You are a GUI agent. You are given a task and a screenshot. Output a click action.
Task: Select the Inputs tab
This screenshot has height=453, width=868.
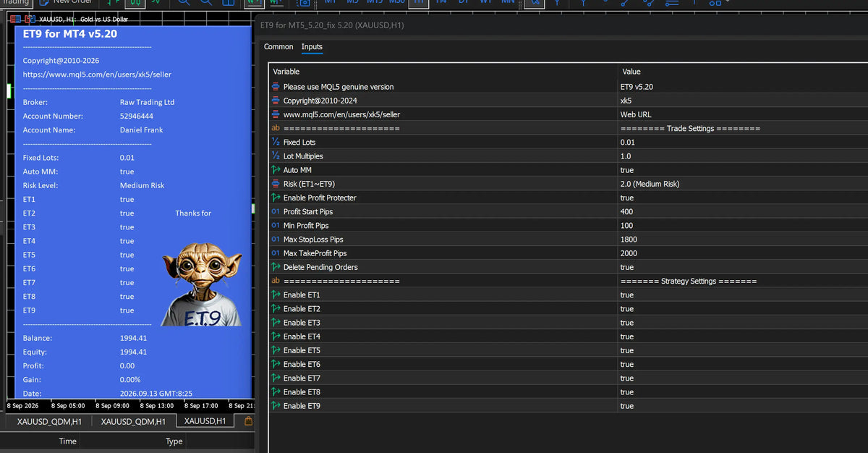point(312,46)
